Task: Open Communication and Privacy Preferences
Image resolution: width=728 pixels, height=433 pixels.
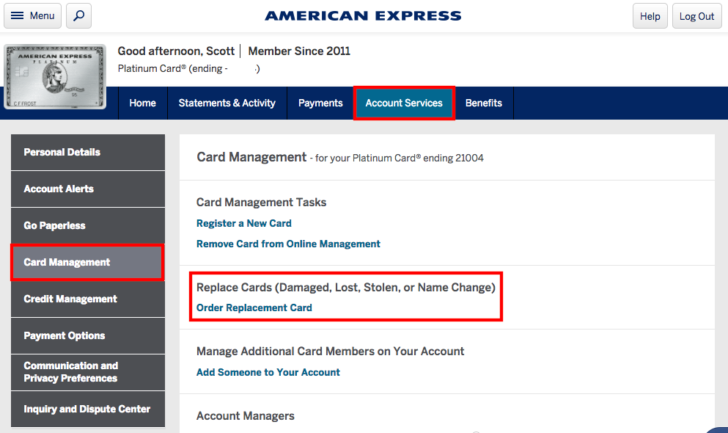Action: click(x=88, y=372)
